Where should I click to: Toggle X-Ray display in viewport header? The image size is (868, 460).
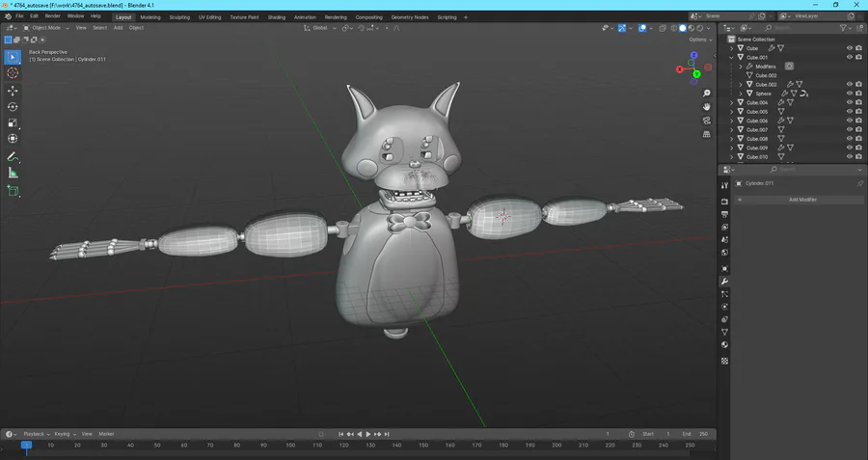click(x=662, y=28)
